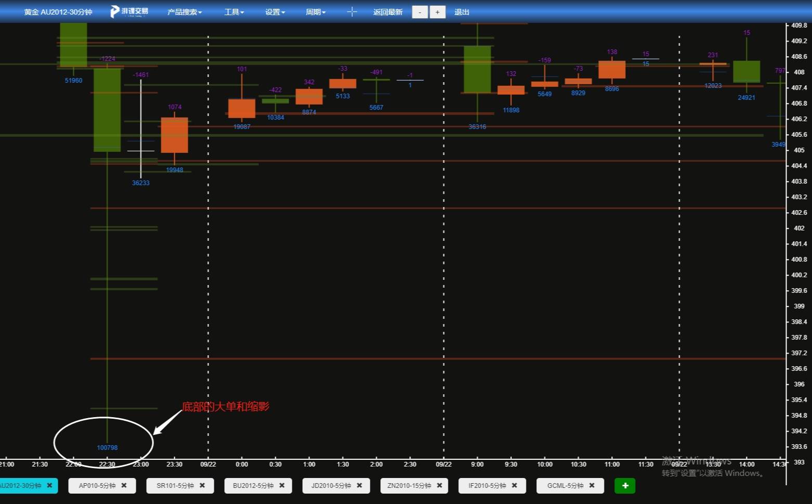
Task: Zoom out chart with minus button
Action: (x=420, y=12)
